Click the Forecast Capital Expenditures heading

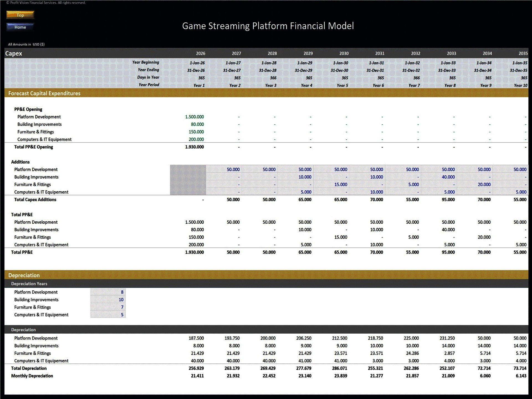pos(44,93)
